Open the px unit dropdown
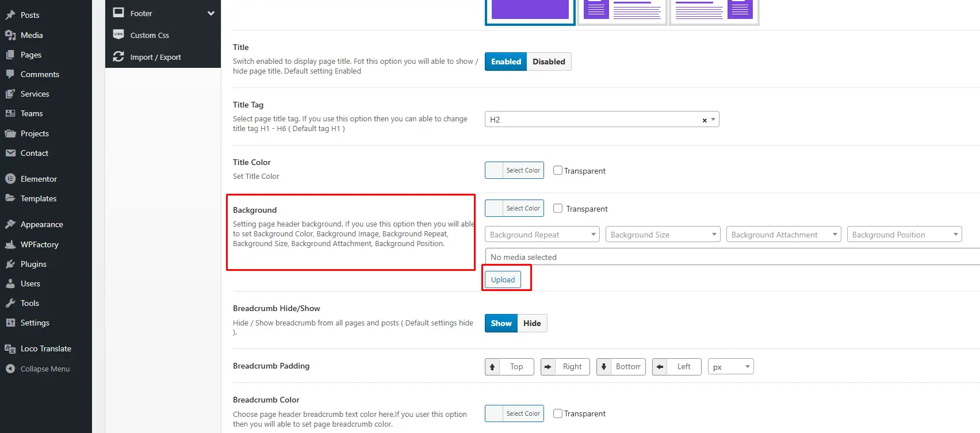The width and height of the screenshot is (980, 433). click(x=731, y=366)
